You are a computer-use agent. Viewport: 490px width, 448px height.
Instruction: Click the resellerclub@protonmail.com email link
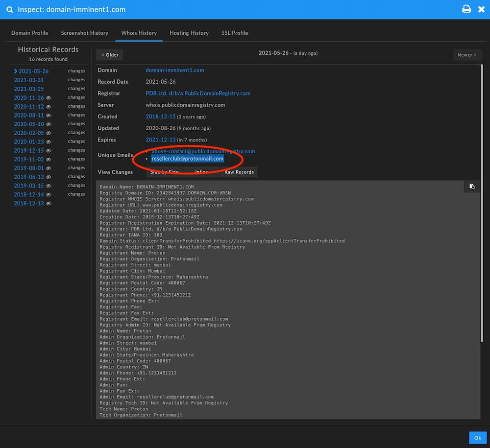187,159
